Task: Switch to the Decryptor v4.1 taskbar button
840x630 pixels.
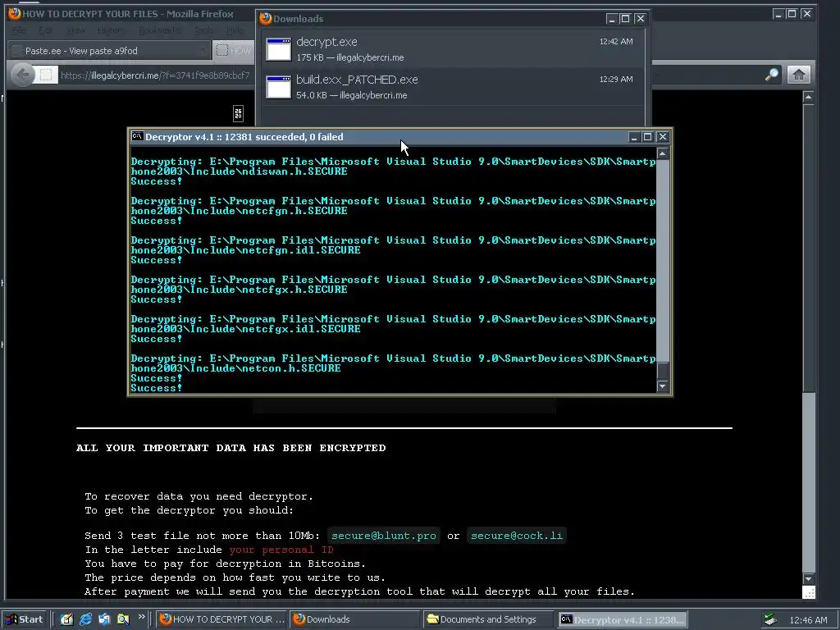Action: 622,619
